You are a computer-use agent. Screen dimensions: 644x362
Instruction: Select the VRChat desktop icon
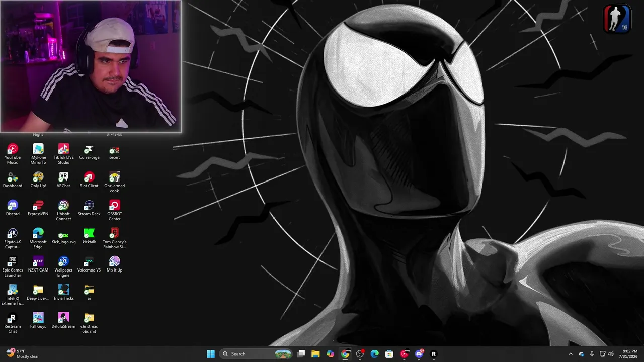click(x=63, y=180)
